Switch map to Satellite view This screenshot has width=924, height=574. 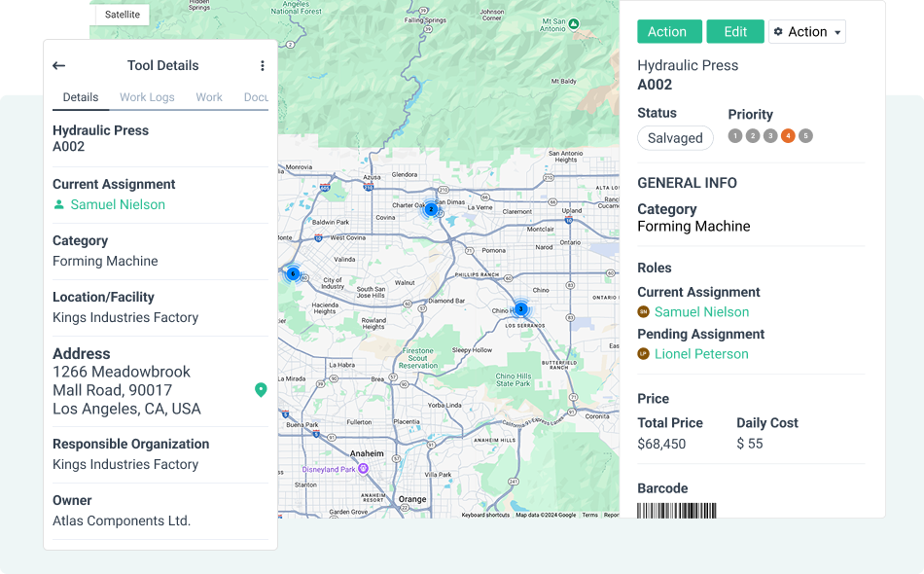click(123, 15)
